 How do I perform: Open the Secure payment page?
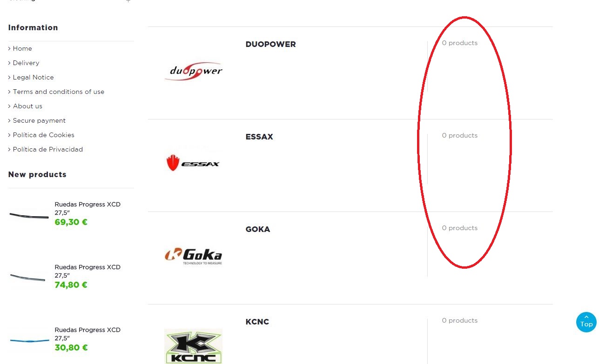pyautogui.click(x=39, y=120)
